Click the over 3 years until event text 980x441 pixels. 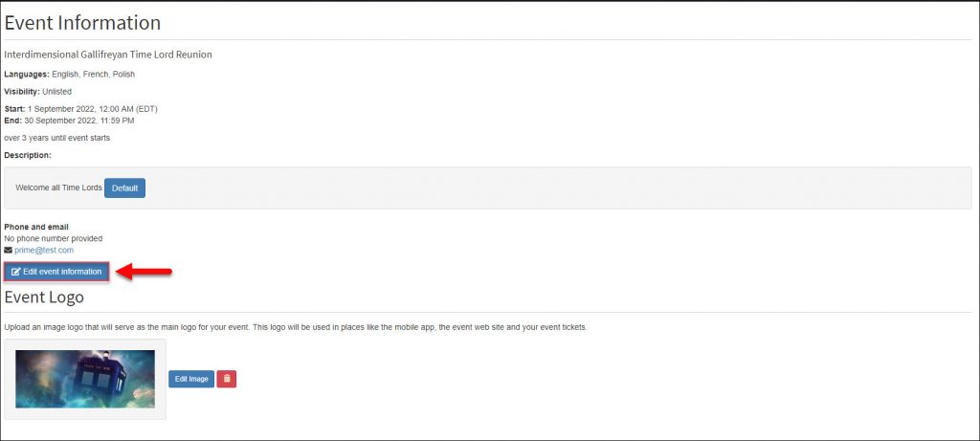(x=56, y=138)
